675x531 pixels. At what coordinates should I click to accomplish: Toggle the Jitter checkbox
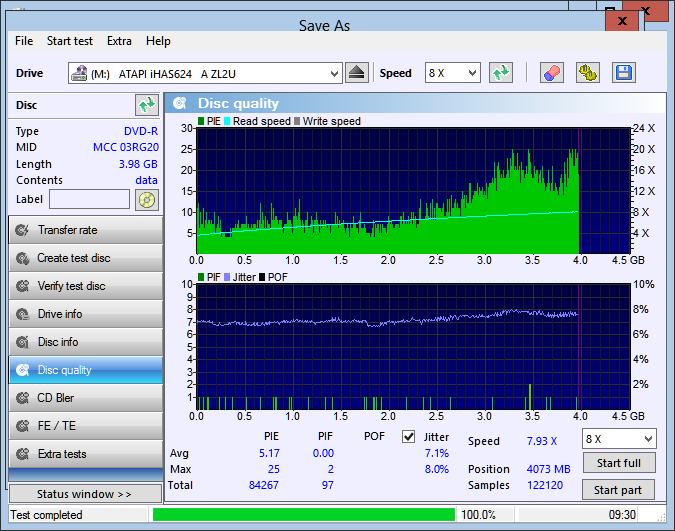[x=408, y=437]
